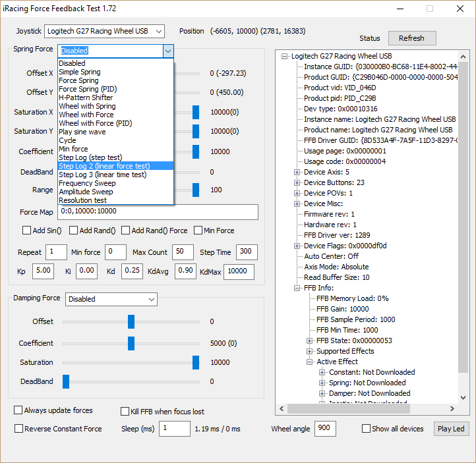Image resolution: width=476 pixels, height=463 pixels.
Task: Click the Spring Coefficient slider handle
Action: 196,151
